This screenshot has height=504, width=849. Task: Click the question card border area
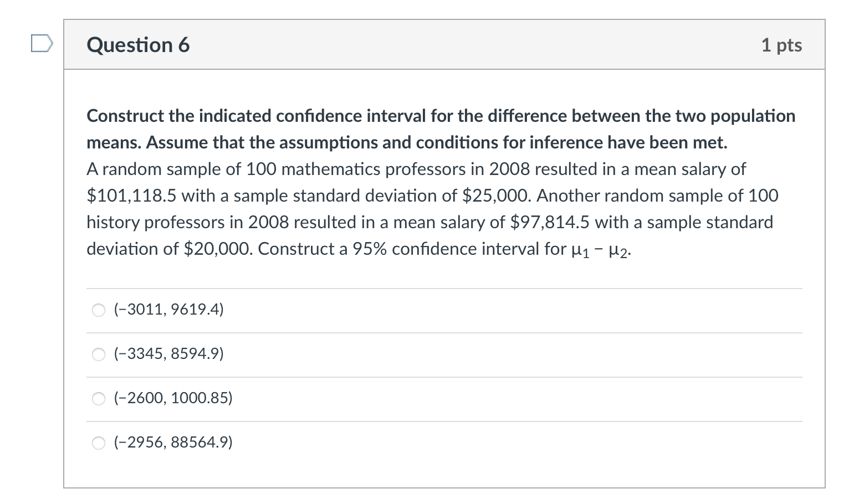click(66, 249)
